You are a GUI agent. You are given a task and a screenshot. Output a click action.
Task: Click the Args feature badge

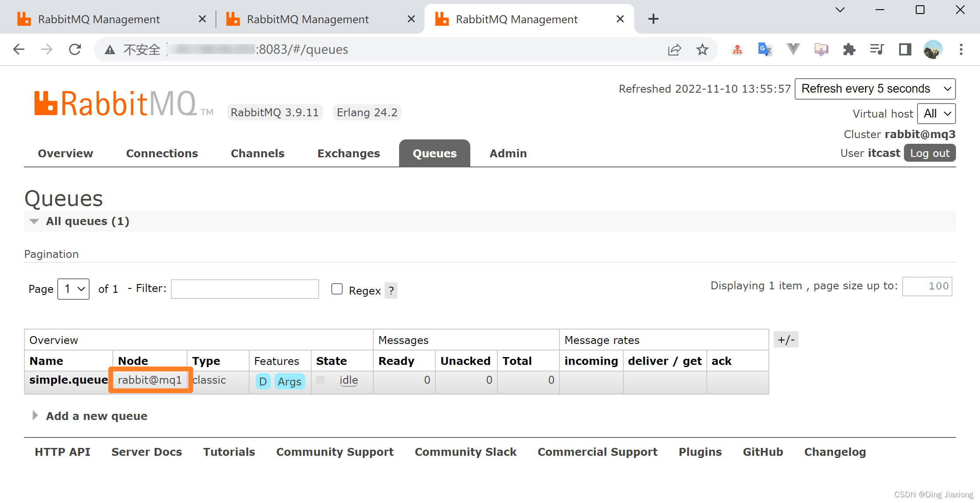289,382
